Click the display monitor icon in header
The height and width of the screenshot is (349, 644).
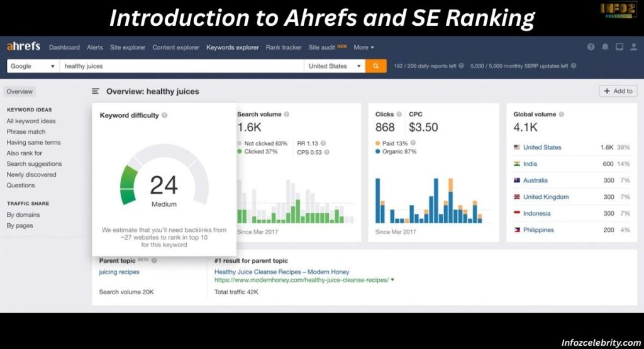[x=619, y=47]
